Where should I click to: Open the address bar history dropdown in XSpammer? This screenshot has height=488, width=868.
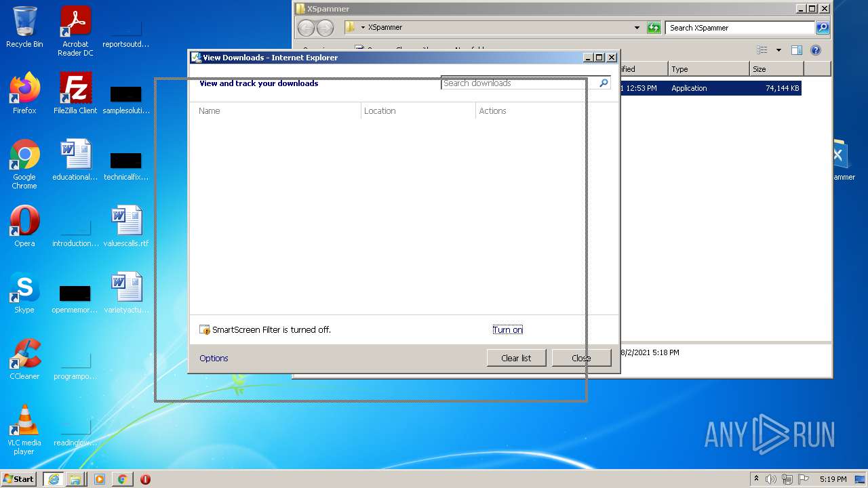(x=637, y=28)
